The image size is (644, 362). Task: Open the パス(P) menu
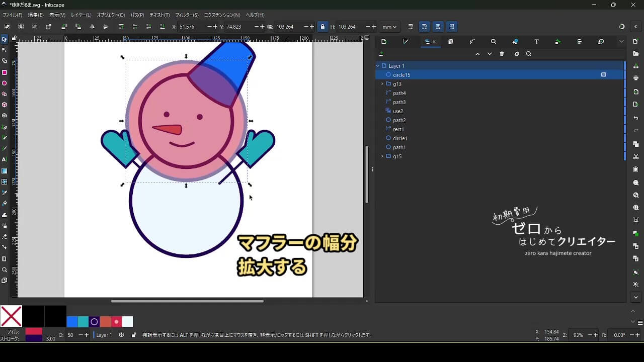[x=137, y=15]
